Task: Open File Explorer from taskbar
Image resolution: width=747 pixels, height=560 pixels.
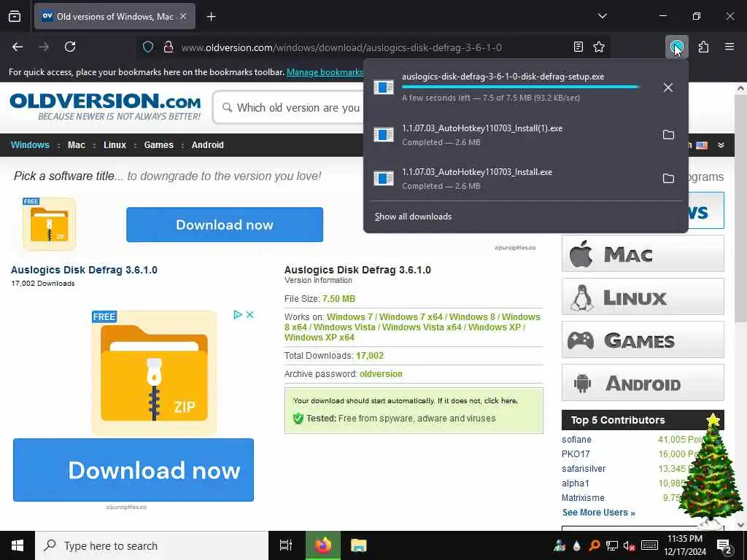Action: pos(359,545)
